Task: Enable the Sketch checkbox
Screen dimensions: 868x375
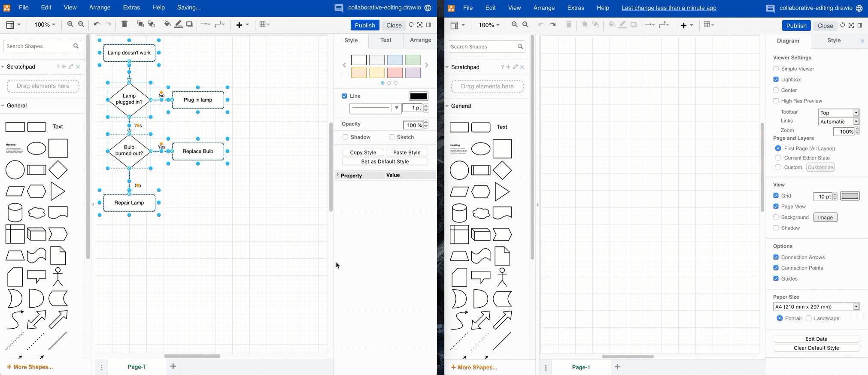Action: [x=392, y=137]
